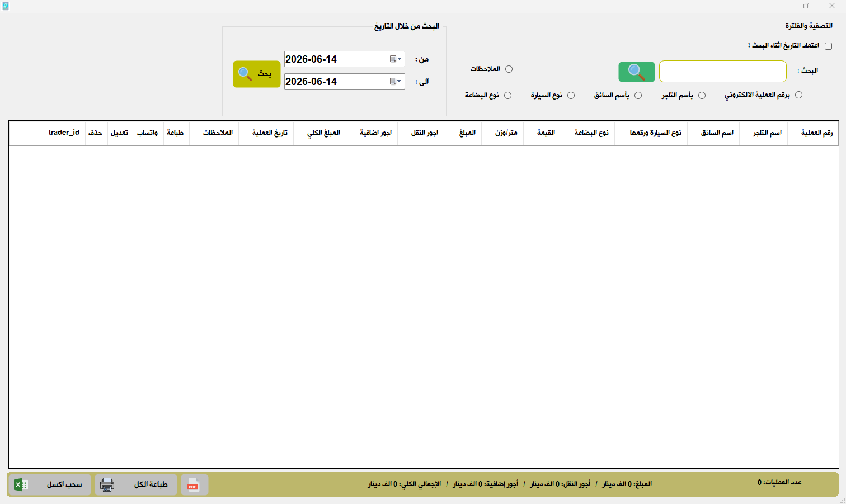The image size is (846, 504).
Task: Click حذف column header
Action: [96, 133]
